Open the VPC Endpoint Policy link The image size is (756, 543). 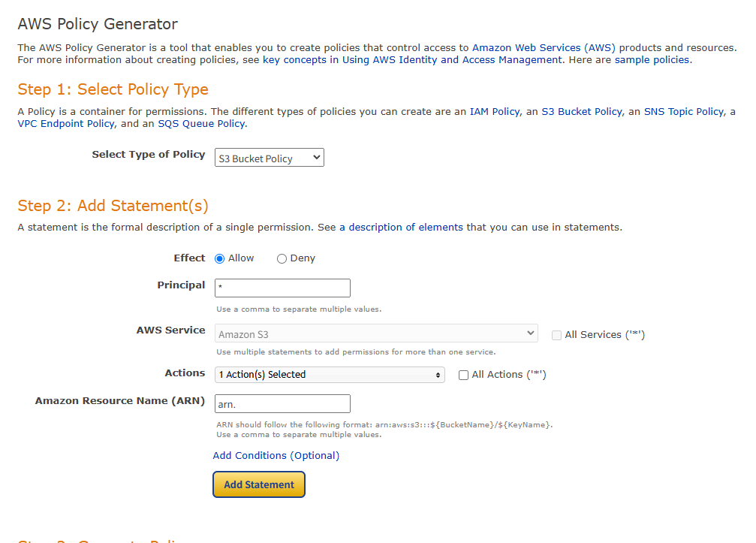click(66, 123)
